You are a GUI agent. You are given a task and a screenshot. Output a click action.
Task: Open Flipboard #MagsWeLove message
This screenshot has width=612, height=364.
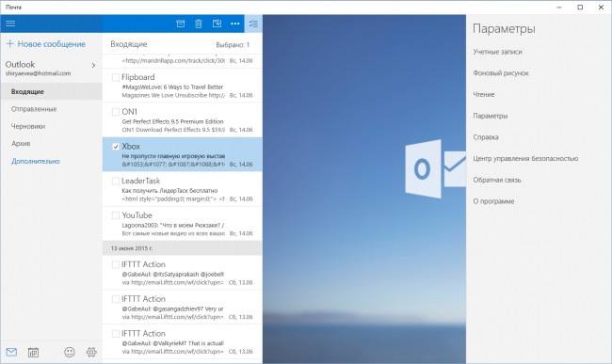(x=183, y=86)
